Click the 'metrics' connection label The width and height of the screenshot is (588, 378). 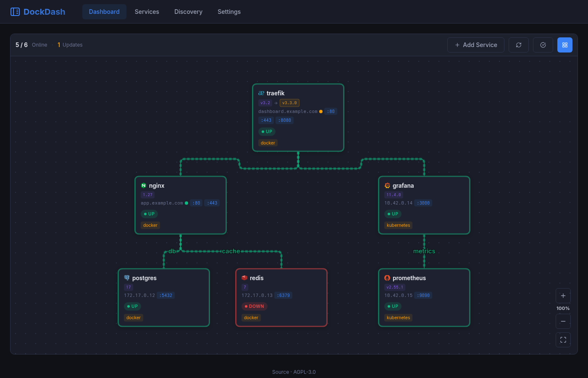tap(424, 251)
